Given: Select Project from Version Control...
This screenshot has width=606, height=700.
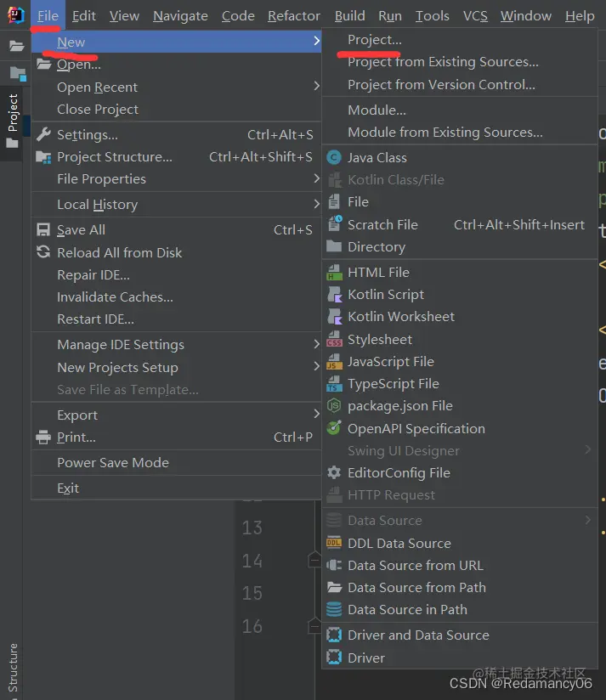Looking at the screenshot, I should pos(441,84).
